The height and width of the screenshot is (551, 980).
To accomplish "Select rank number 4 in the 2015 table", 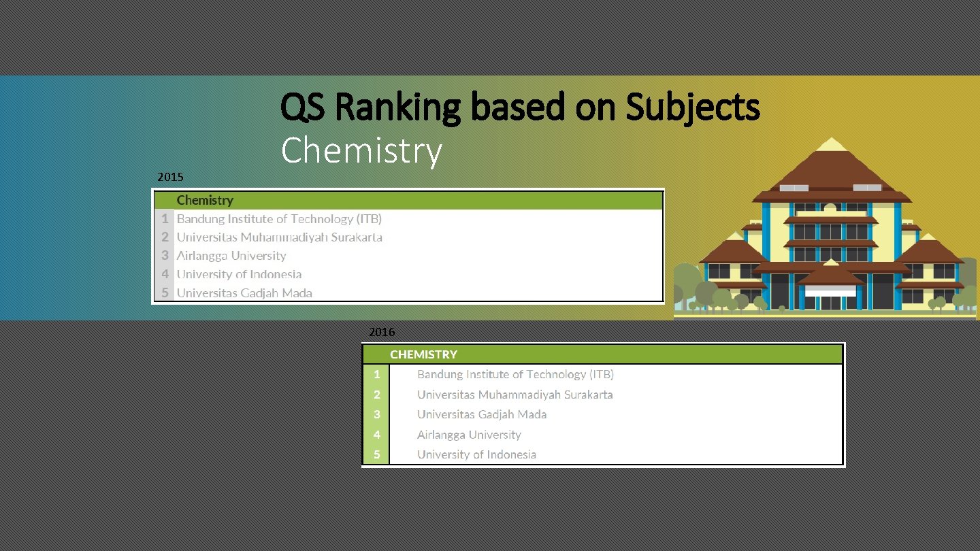I will [x=165, y=274].
